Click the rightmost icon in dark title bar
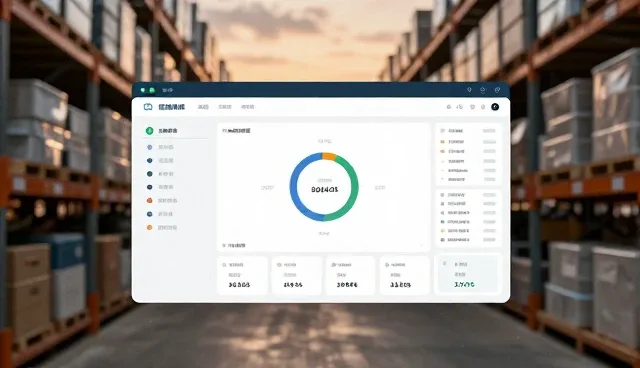640x368 pixels. 497,89
